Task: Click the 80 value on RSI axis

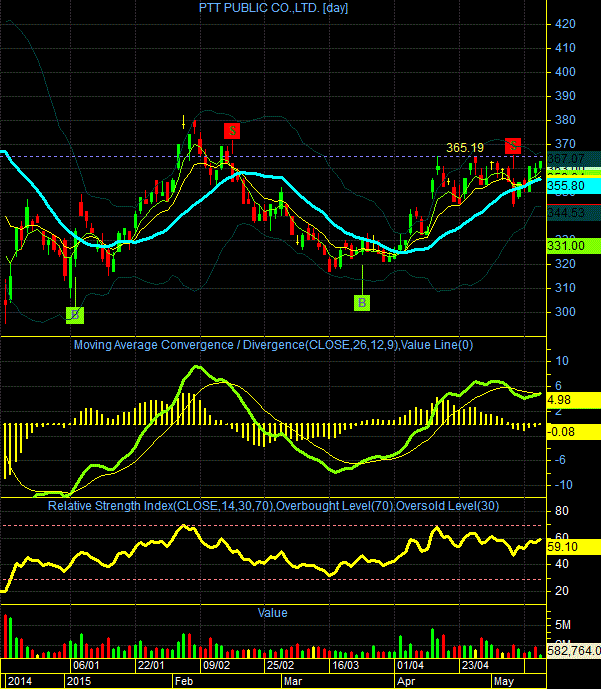Action: pos(561,511)
